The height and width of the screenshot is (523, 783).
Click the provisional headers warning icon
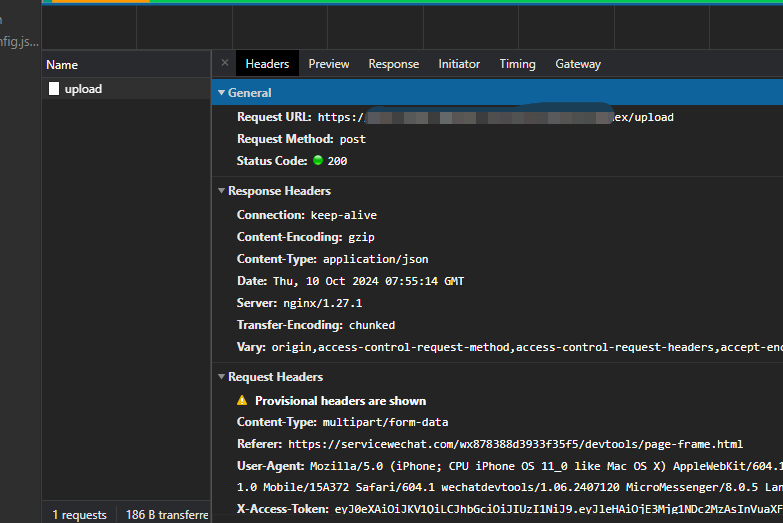pyautogui.click(x=242, y=400)
